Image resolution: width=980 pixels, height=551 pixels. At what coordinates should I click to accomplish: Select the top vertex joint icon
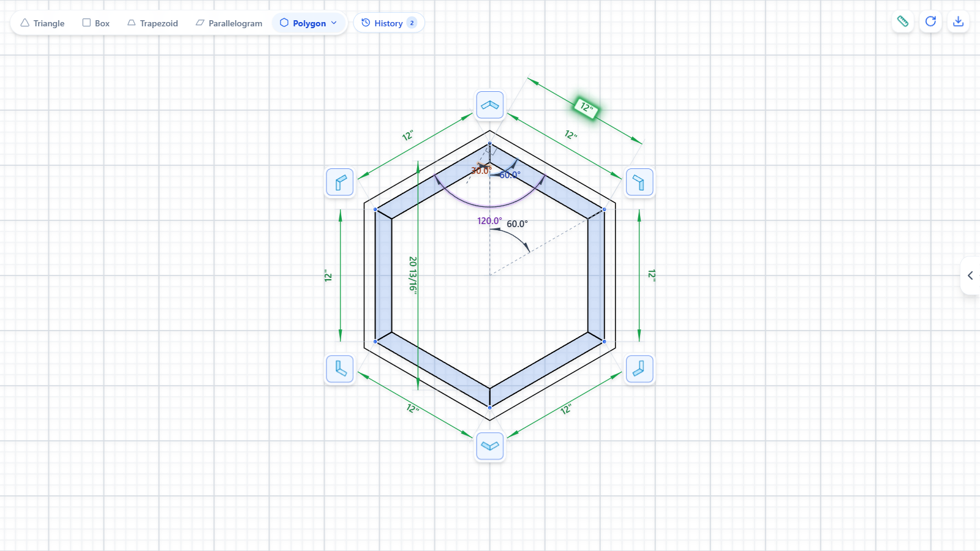point(490,105)
